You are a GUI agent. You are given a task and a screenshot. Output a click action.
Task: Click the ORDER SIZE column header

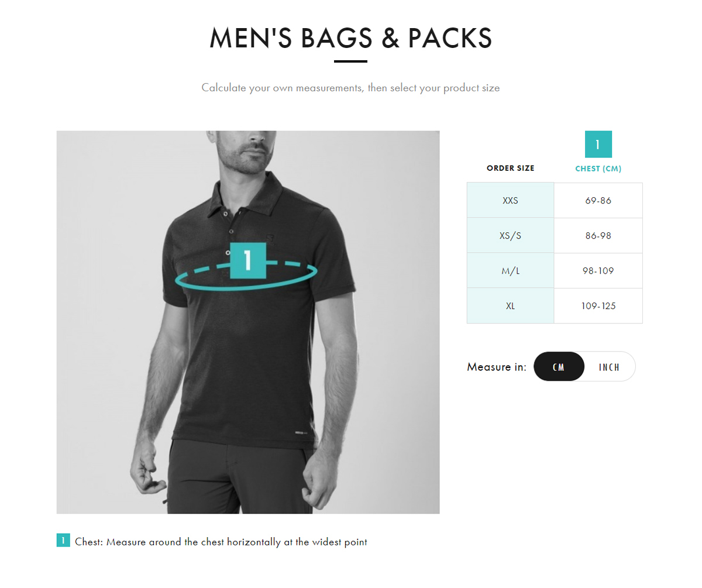[x=510, y=169]
